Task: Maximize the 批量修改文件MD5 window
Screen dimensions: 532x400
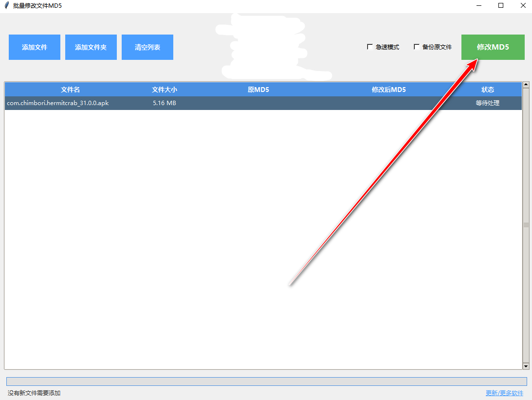Action: [x=500, y=6]
